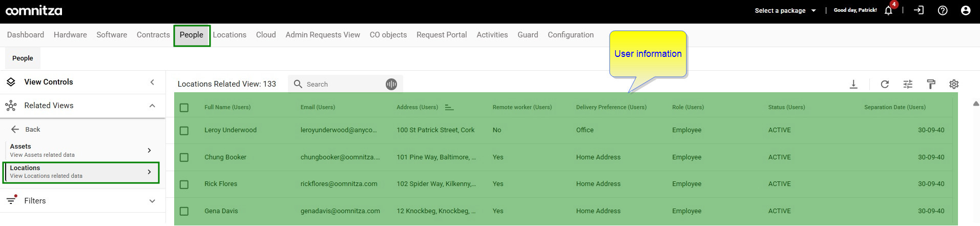Check the Gena Davis row checkbox
The width and height of the screenshot is (980, 226).
tap(184, 211)
